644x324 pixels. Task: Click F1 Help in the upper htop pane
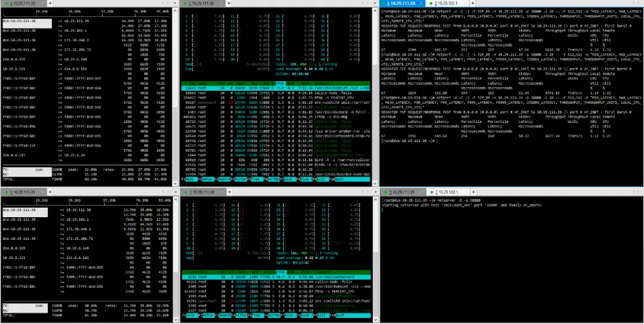tap(188, 180)
